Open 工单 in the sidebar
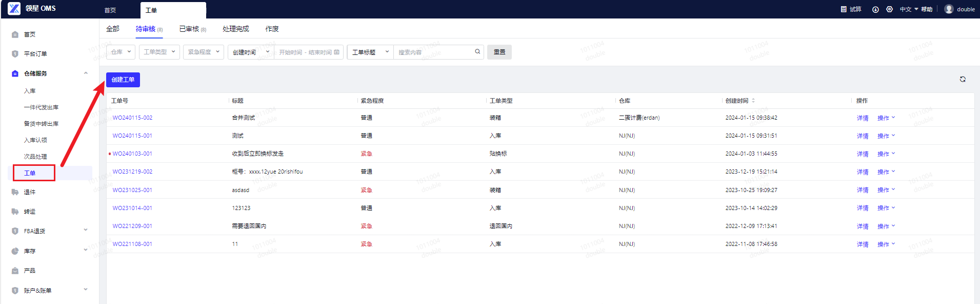980x304 pixels. 30,173
